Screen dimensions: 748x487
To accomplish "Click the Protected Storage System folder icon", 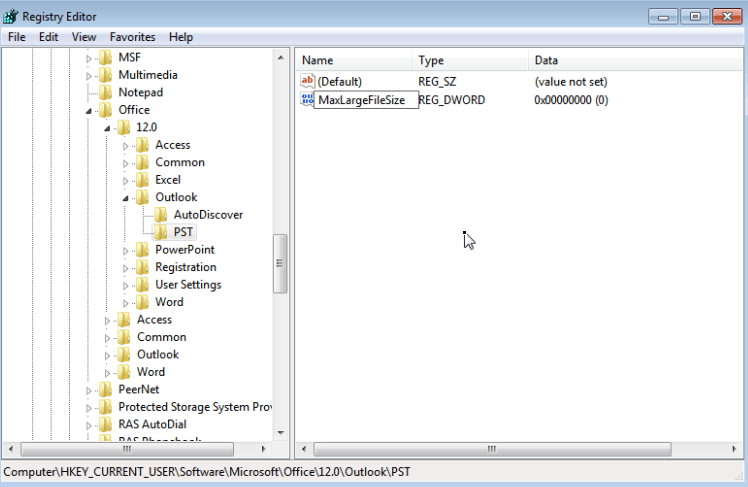I will (x=105, y=407).
